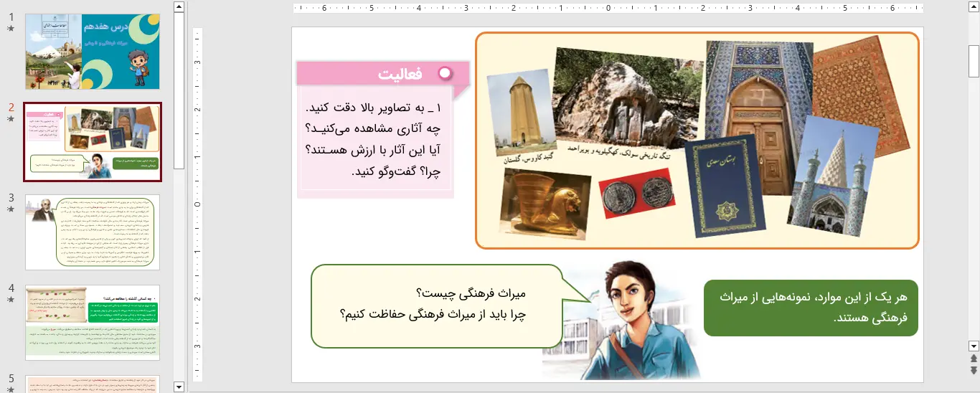Click the slide editor scrollbar down arrow
This screenshot has width=980, height=393.
tap(974, 346)
